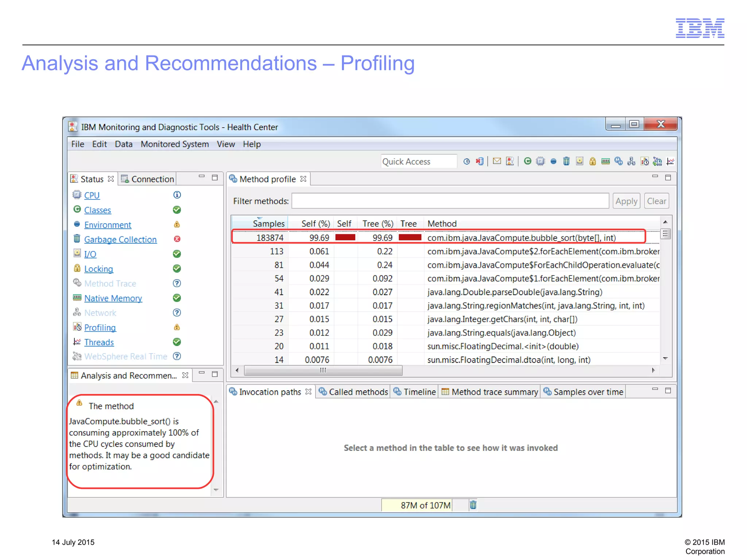Open the Locking padlock toolbar icon
The image size is (747, 560).
point(593,161)
